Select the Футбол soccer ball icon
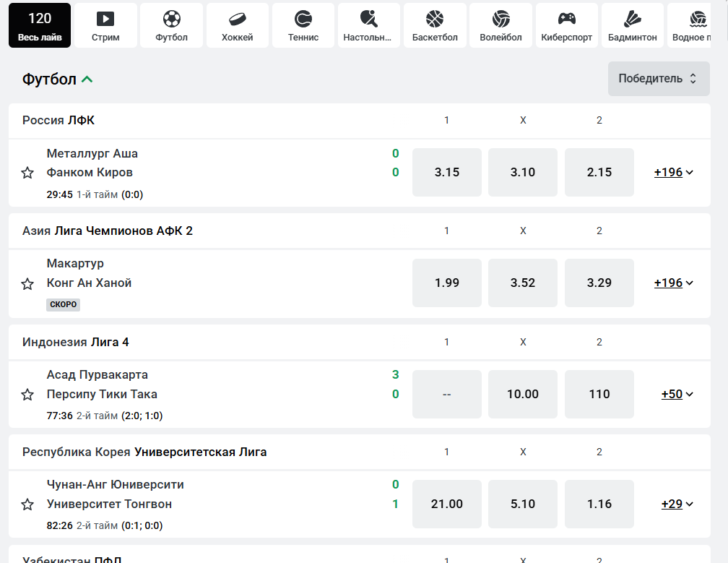728x563 pixels. click(171, 19)
